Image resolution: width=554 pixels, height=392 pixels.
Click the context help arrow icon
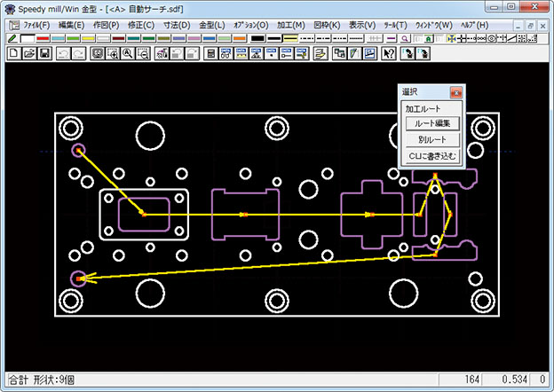pos(388,53)
